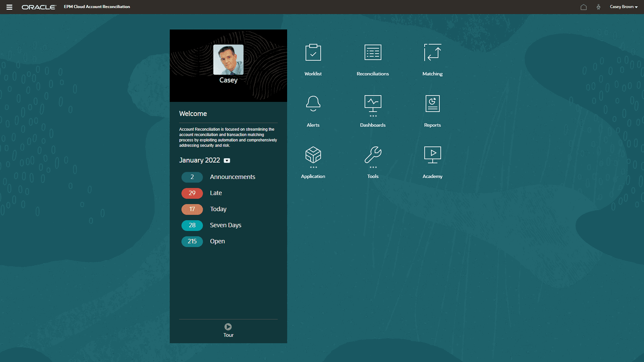Image resolution: width=644 pixels, height=362 pixels.
Task: Expand the January 2022 period dropdown
Action: pyautogui.click(x=227, y=161)
